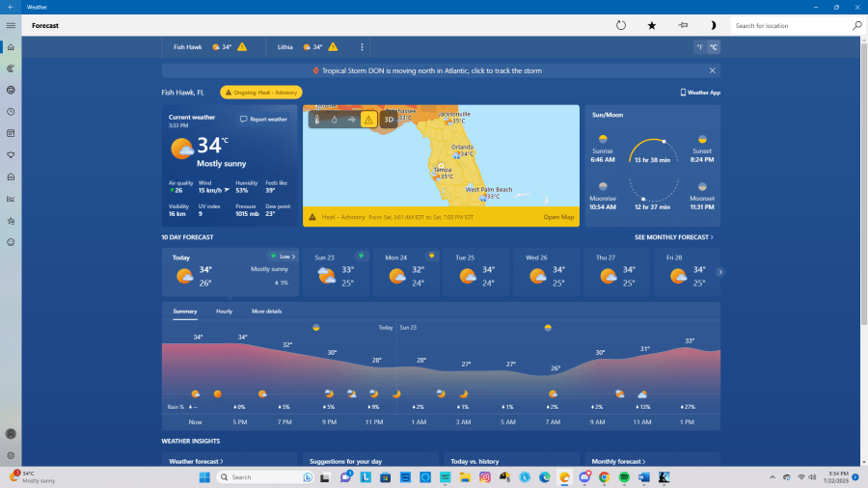Viewport: 868px width, 488px height.
Task: Switch units to Celsius
Action: [714, 46]
